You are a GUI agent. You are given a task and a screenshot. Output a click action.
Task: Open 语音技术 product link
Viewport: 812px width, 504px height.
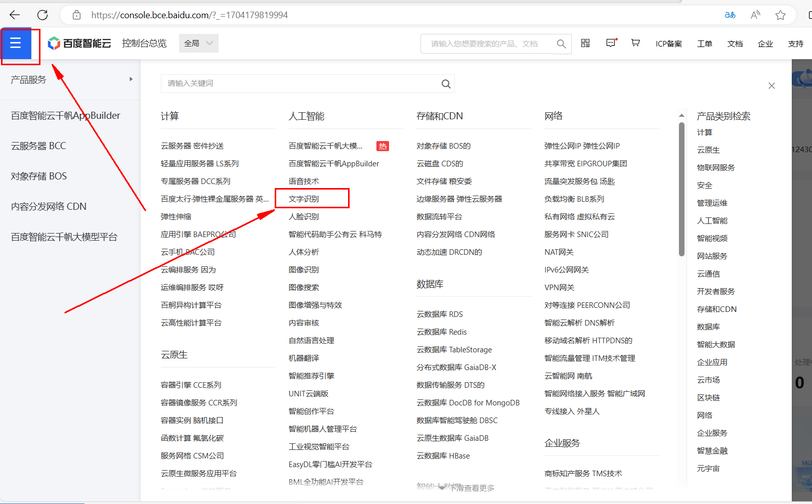click(x=304, y=181)
